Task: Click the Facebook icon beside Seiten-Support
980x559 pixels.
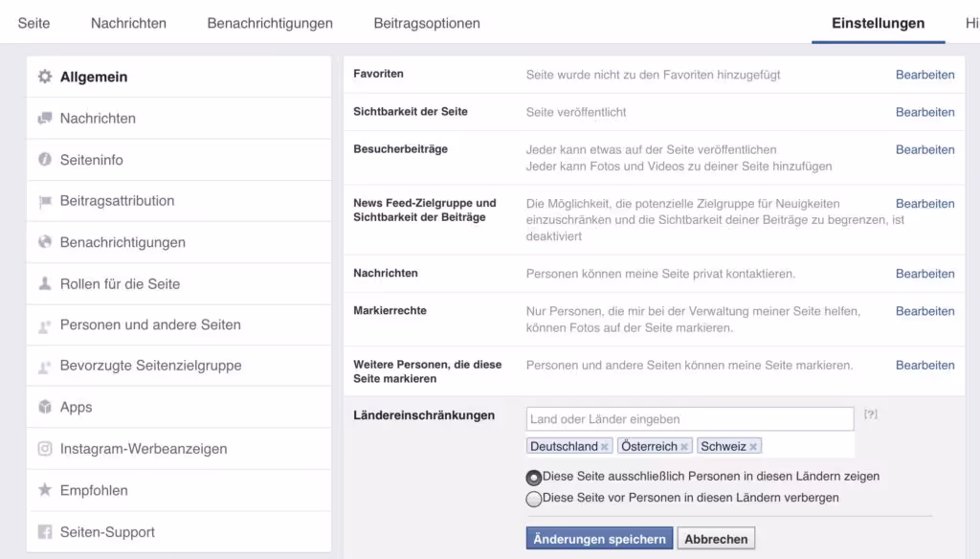Action: 44,531
